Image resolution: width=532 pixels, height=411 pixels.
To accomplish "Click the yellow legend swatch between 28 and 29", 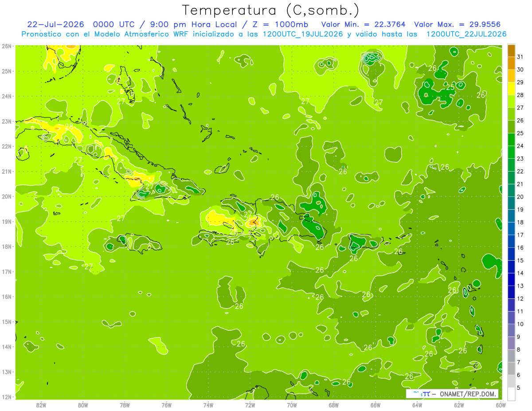I will click(511, 88).
